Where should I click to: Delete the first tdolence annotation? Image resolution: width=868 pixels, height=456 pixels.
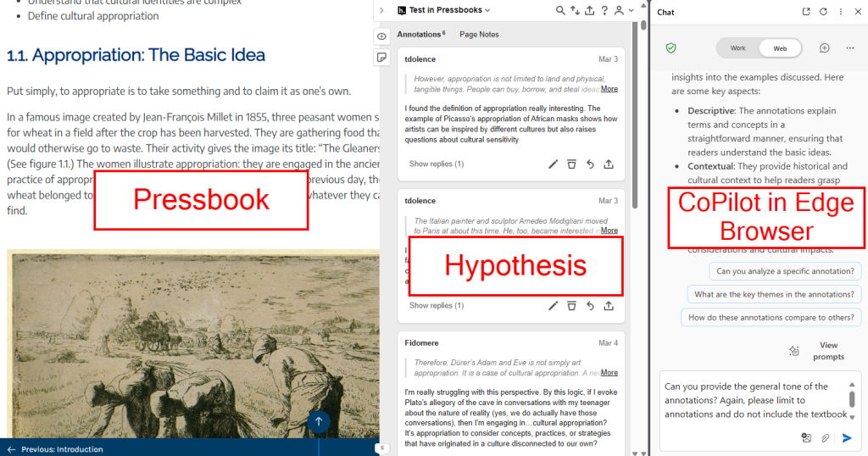coord(571,164)
